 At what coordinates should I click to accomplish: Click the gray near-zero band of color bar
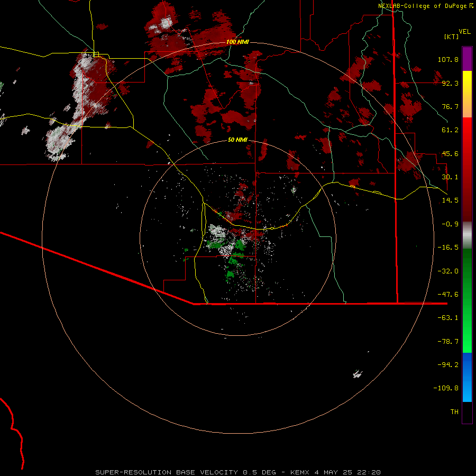[x=467, y=235]
